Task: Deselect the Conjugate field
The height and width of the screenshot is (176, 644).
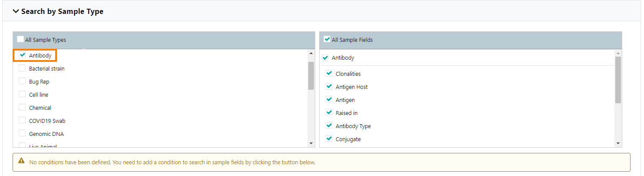Action: click(329, 139)
